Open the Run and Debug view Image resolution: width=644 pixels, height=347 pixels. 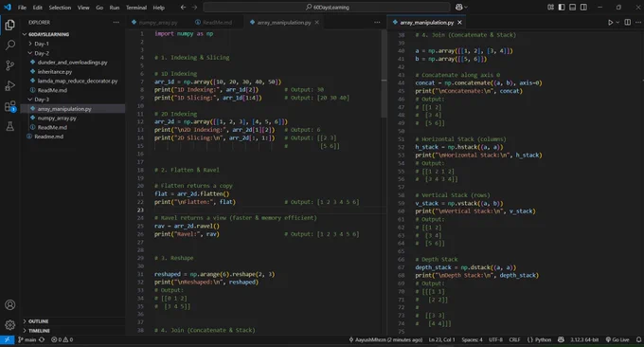pyautogui.click(x=9, y=85)
